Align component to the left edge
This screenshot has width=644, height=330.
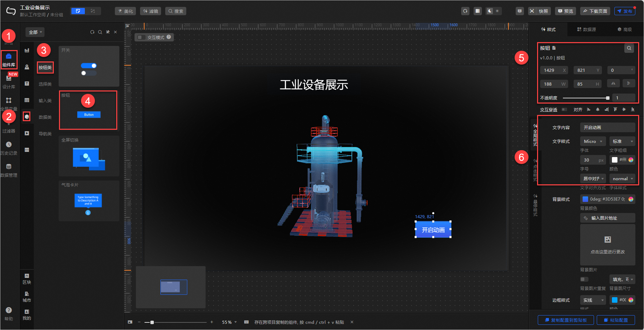click(x=589, y=109)
